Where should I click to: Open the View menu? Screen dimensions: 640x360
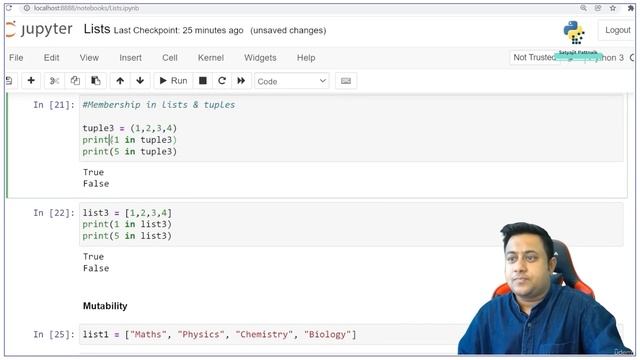pos(89,58)
